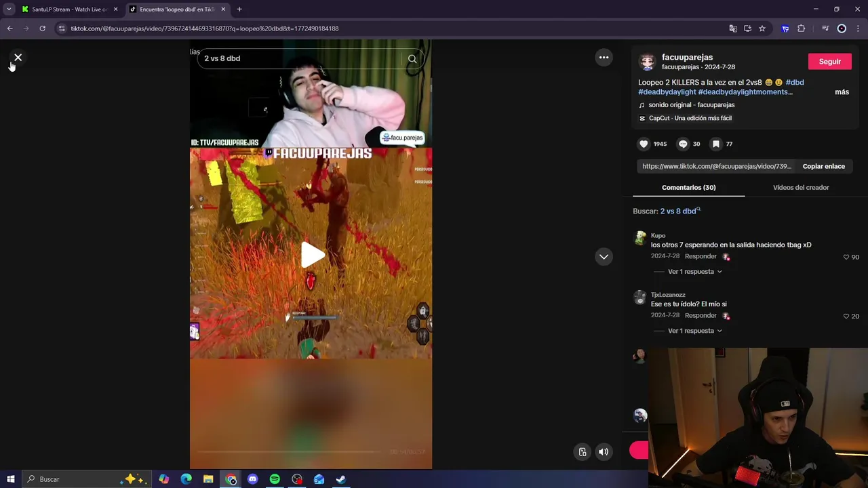Open Discord from taskbar

pyautogui.click(x=253, y=479)
